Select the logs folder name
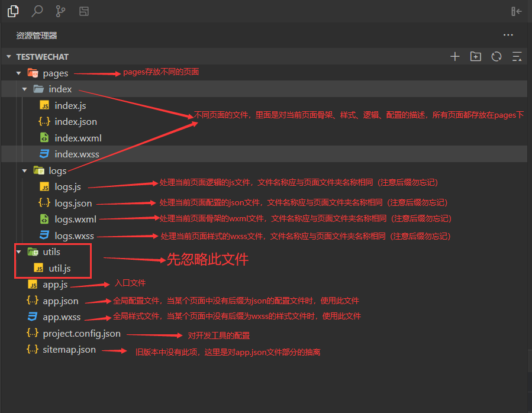 click(x=57, y=170)
